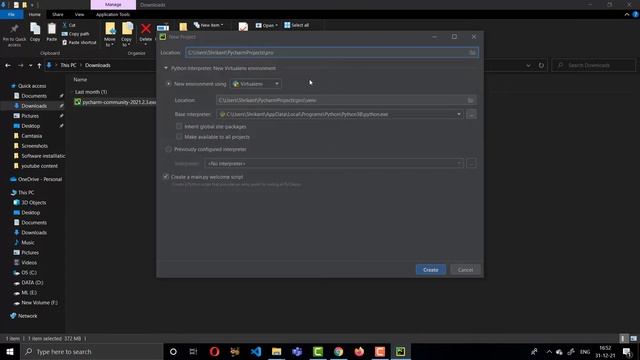Click Select all in ribbon
The width and height of the screenshot is (640, 360).
pyautogui.click(x=297, y=25)
